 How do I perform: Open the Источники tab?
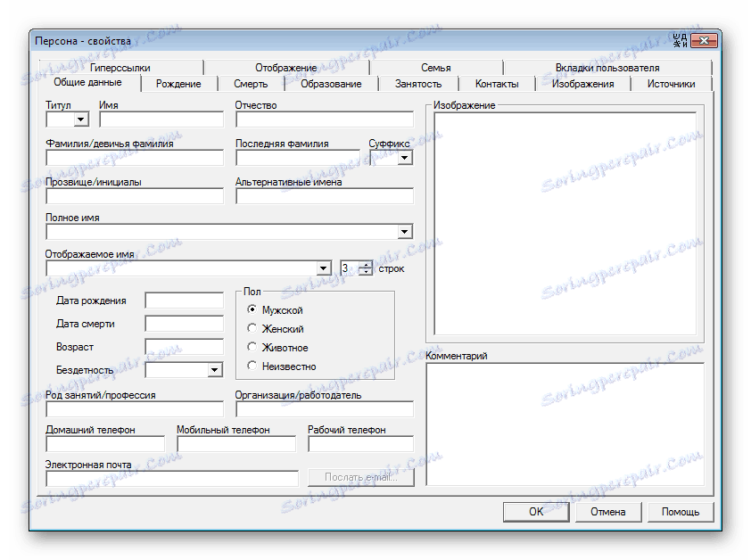(x=671, y=84)
